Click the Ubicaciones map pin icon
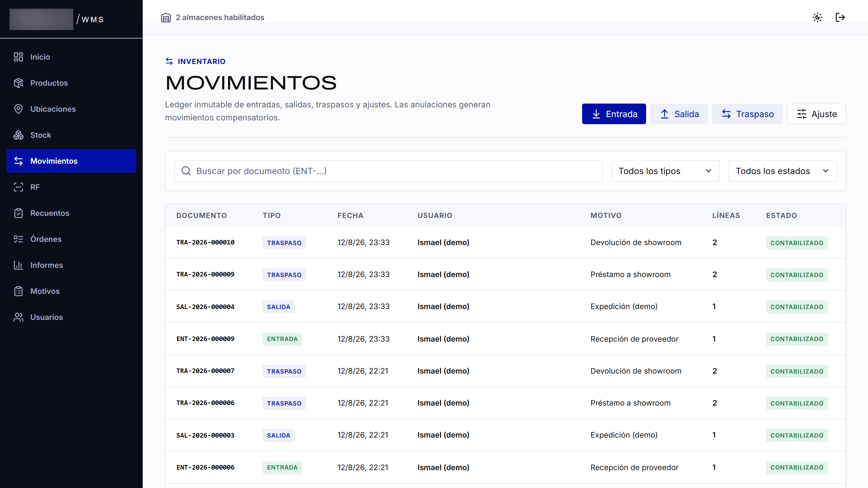 (18, 109)
